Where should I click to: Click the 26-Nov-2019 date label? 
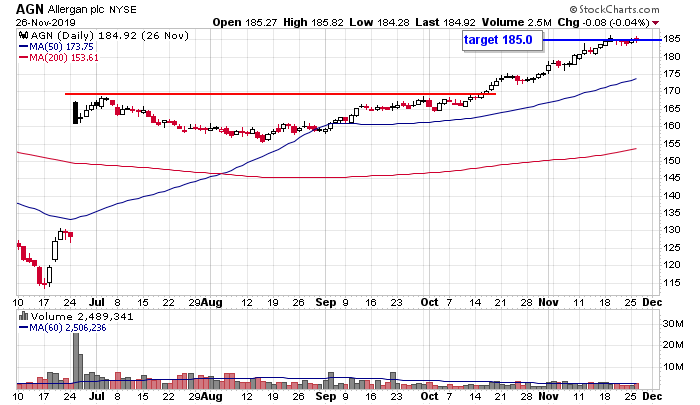pyautogui.click(x=46, y=22)
